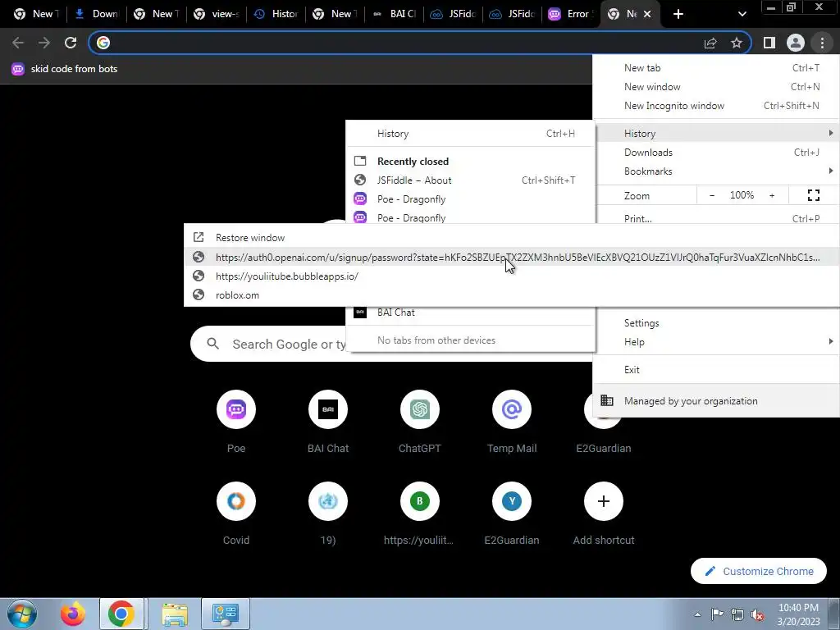This screenshot has width=840, height=630.
Task: Reload the page with the refresh icon
Action: [x=71, y=43]
